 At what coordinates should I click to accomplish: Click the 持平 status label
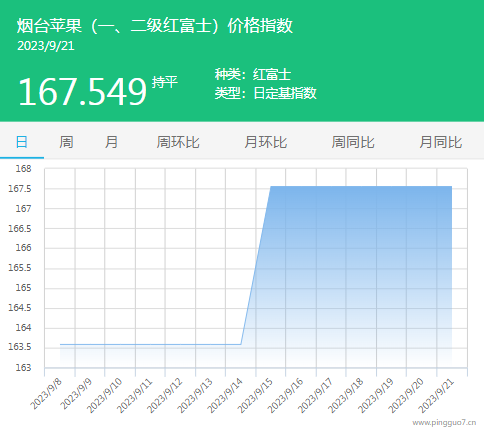(x=165, y=82)
